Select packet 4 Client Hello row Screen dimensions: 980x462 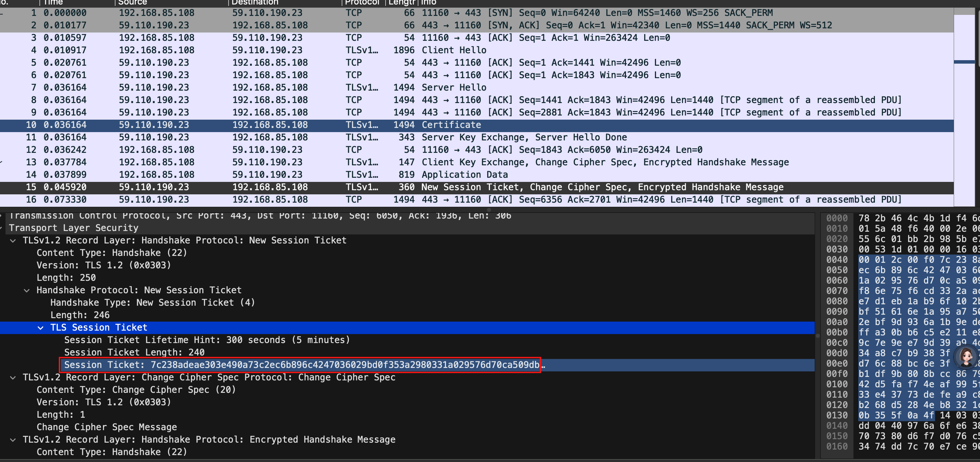[x=453, y=50]
